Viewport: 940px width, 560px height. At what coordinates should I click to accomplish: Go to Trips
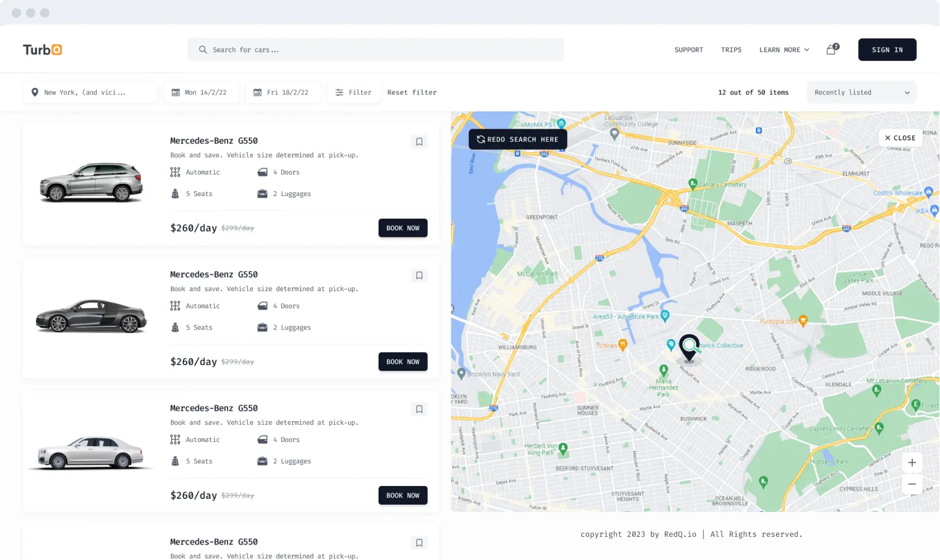(x=731, y=50)
